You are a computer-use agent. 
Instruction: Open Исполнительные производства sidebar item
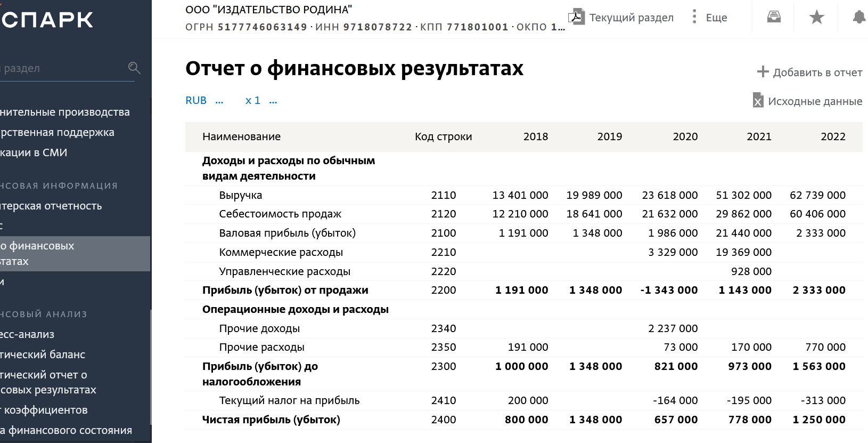[65, 112]
